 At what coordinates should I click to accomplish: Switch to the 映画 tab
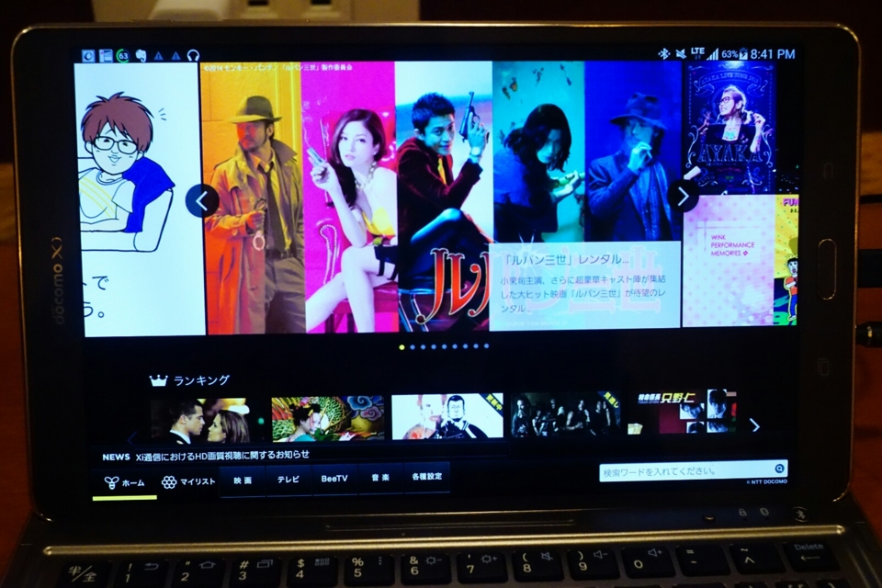coord(243,481)
